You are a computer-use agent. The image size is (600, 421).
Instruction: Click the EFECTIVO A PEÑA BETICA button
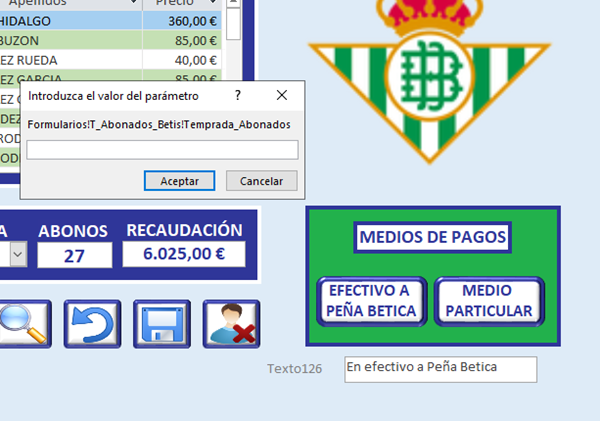(x=372, y=301)
